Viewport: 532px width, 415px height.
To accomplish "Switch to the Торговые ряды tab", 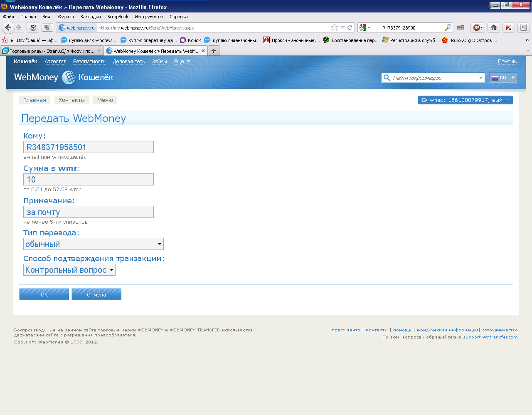I will (x=52, y=51).
